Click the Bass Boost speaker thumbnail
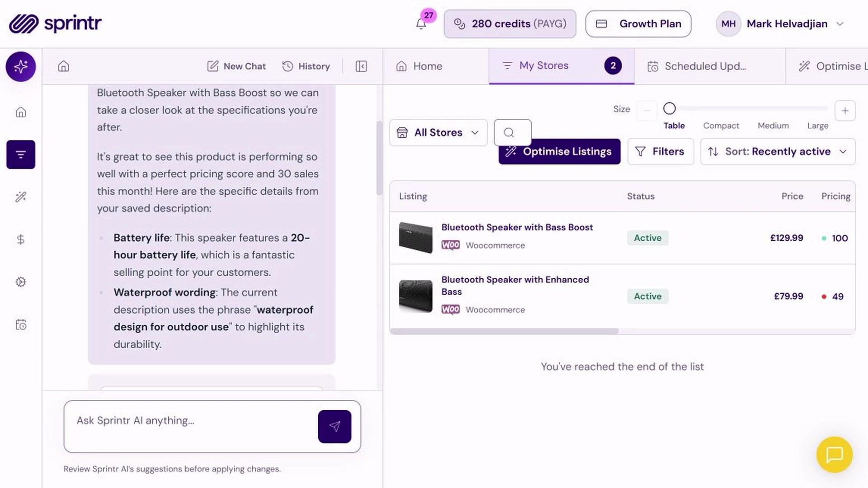 coord(415,238)
